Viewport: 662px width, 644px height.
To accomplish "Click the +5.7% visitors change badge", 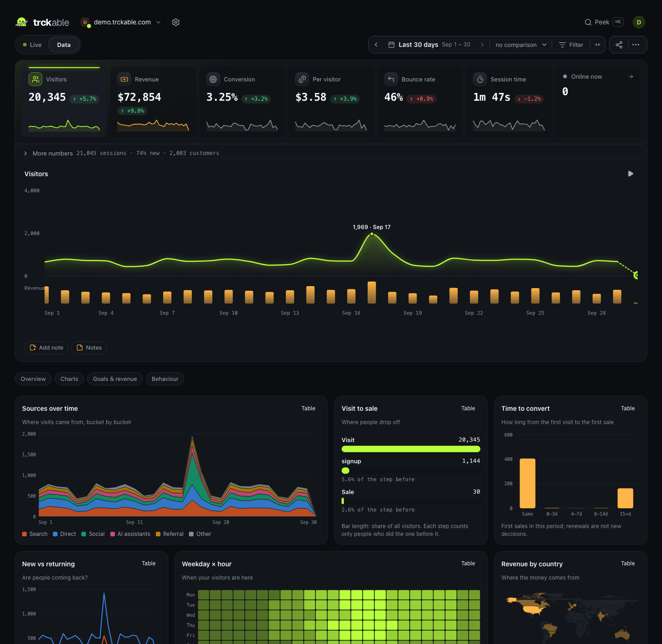I will click(85, 99).
